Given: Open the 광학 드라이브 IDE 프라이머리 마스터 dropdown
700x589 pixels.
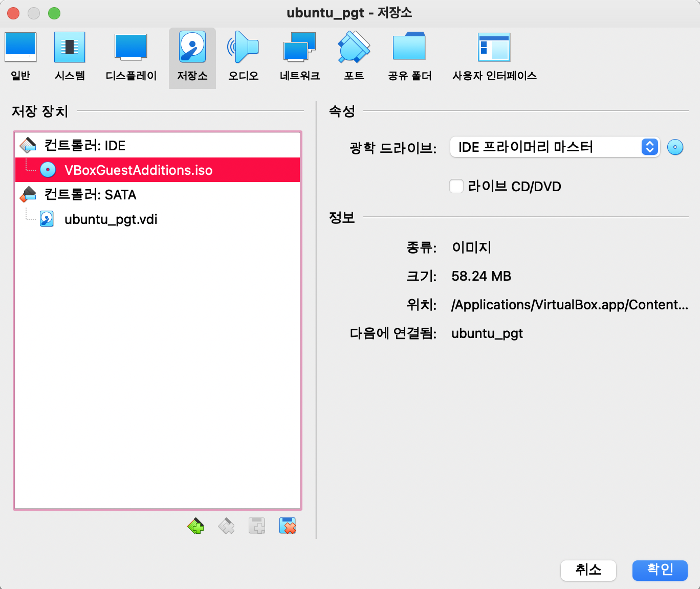Looking at the screenshot, I should tap(555, 147).
